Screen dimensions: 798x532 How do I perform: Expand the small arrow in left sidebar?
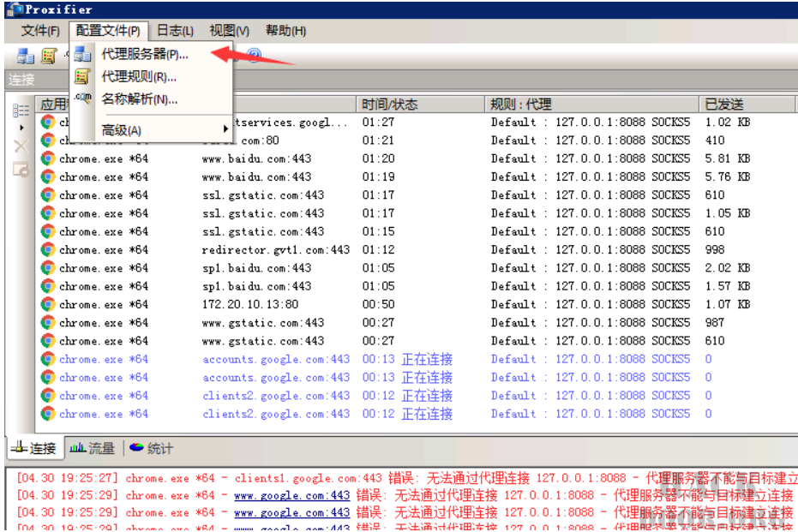coord(21,128)
